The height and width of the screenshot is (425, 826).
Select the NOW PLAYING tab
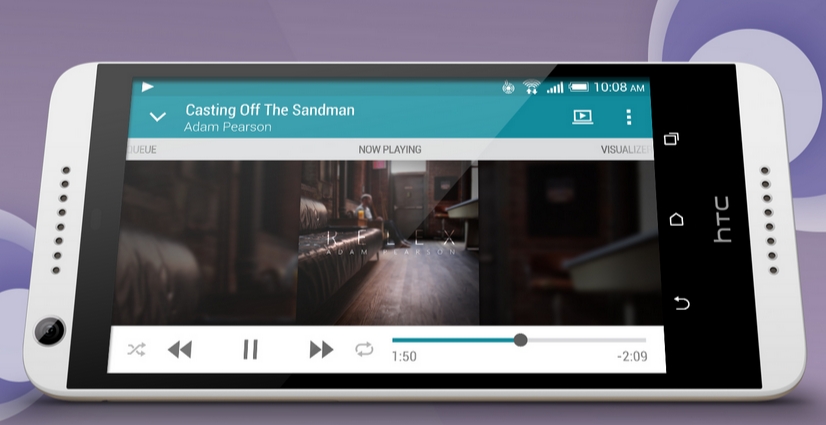390,150
